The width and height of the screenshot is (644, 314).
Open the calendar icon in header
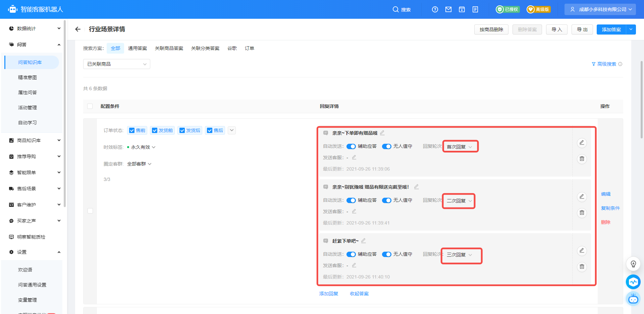[462, 9]
